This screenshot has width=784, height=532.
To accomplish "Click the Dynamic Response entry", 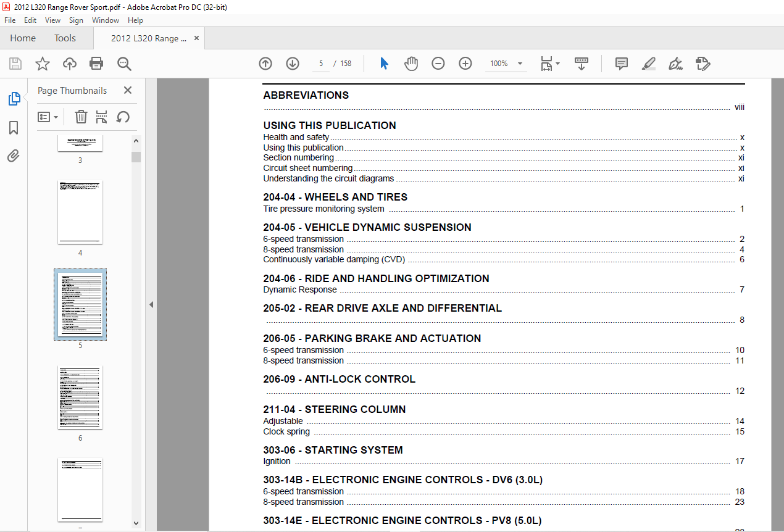I will pyautogui.click(x=300, y=289).
